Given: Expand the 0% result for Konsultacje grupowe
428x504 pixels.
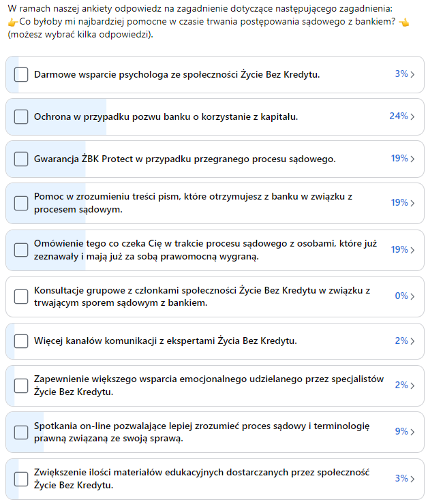Looking at the screenshot, I should point(405,296).
